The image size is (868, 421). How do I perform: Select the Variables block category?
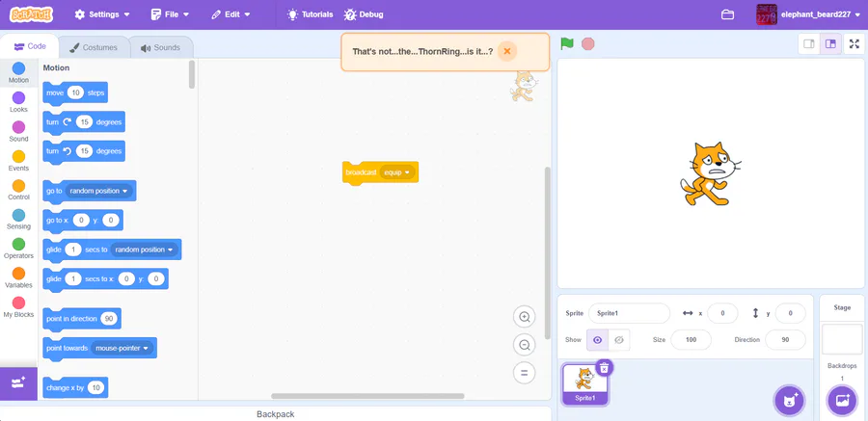(x=19, y=277)
